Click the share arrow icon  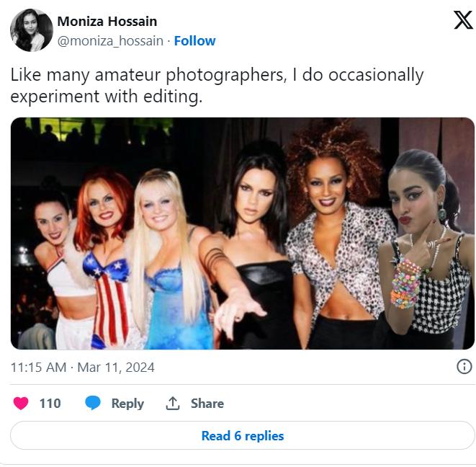[173, 403]
